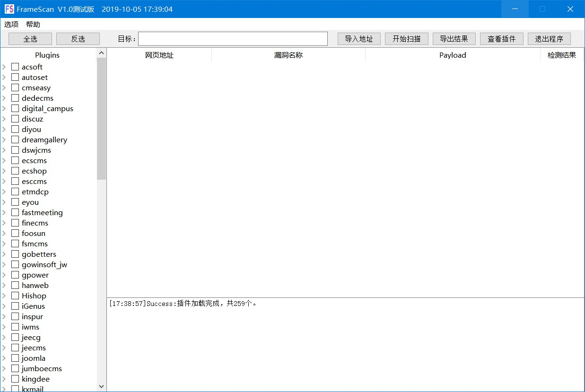Expand the fastmeeting tree node
This screenshot has width=585, height=392.
pyautogui.click(x=4, y=212)
